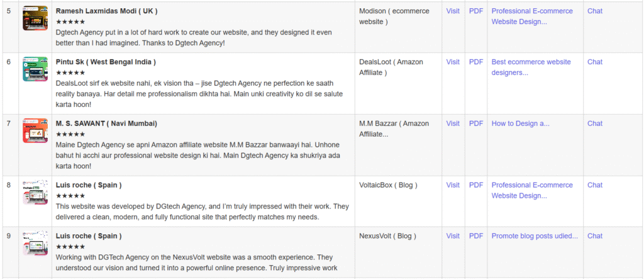Open PDF for M. S. SAWANT review
Image resolution: width=644 pixels, height=279 pixels.
tap(476, 124)
